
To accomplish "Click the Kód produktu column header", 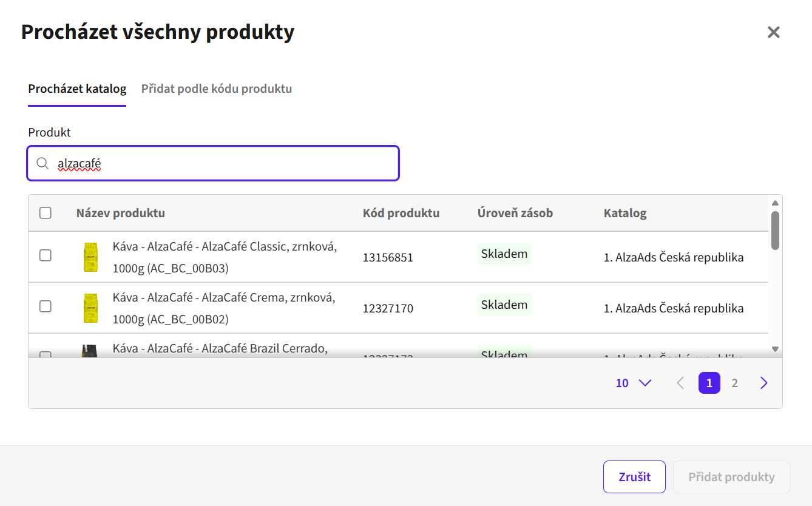I will pos(401,213).
